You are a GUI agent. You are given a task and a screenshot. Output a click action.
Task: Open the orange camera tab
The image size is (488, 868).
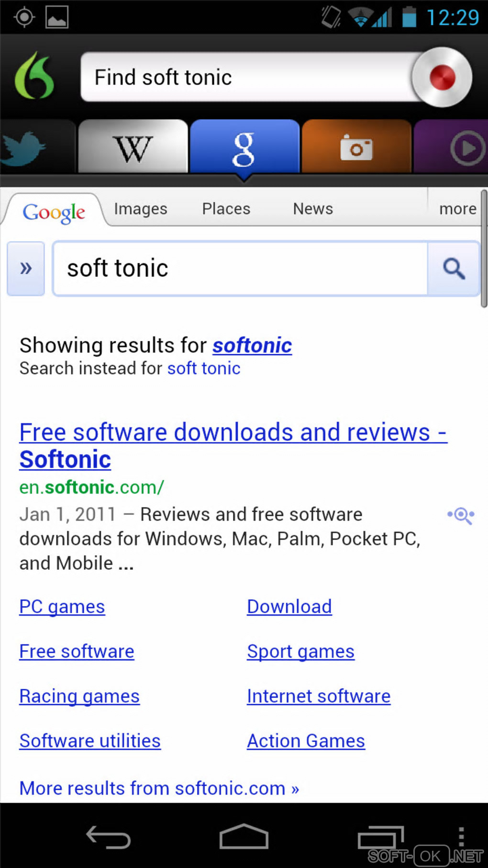click(356, 148)
